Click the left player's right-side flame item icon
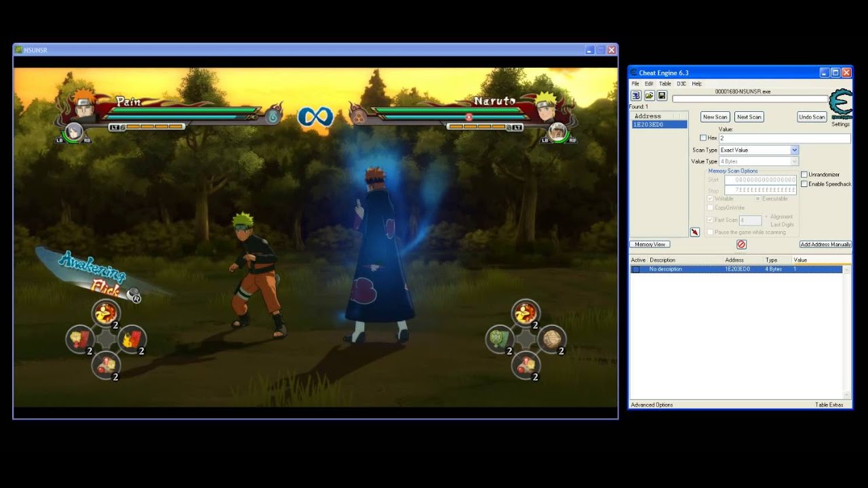868x488 pixels. [x=132, y=338]
